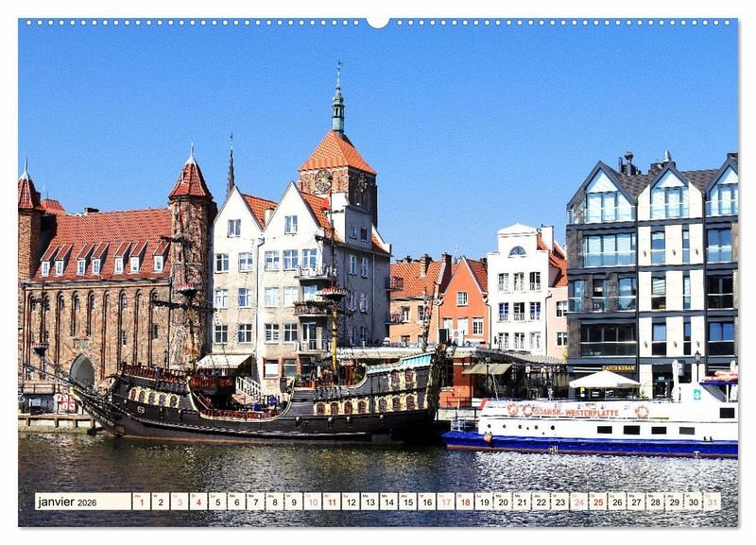Select day 10 in the calendar strip
This screenshot has width=756, height=545.
313,502
